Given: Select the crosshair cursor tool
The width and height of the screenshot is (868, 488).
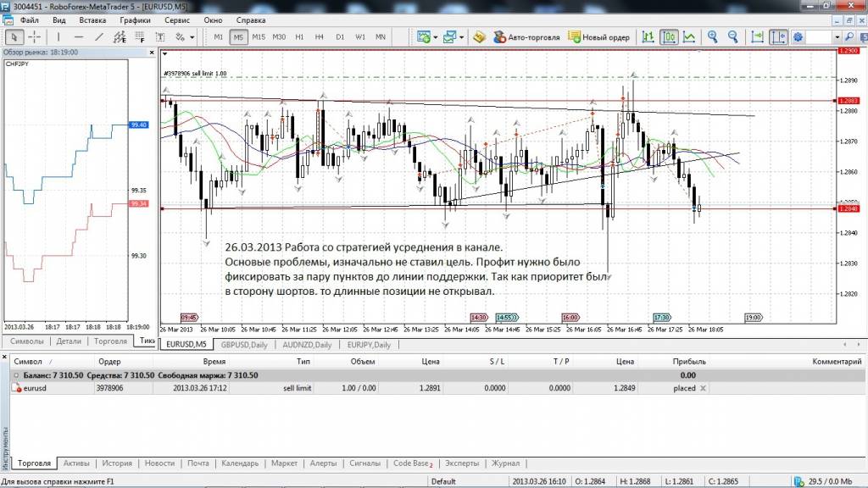Looking at the screenshot, I should (35, 37).
